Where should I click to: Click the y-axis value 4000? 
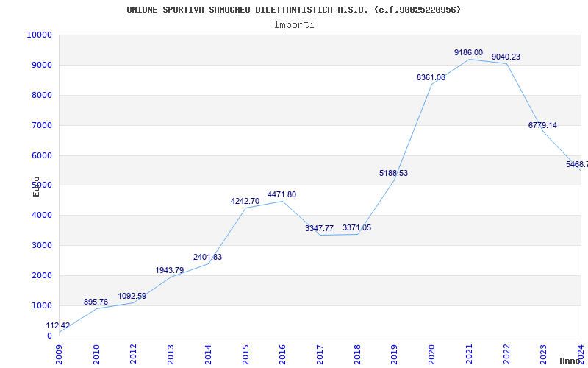point(41,215)
